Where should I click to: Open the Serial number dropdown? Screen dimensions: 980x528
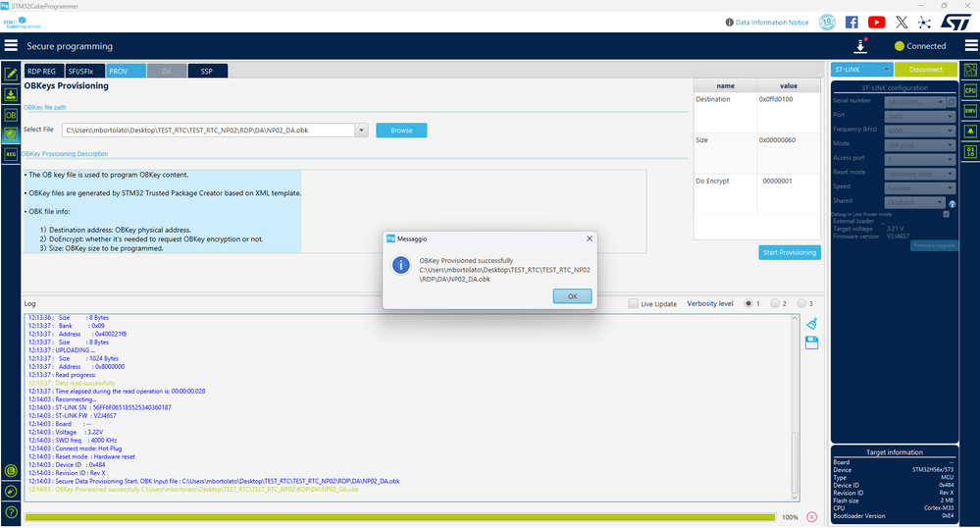(915, 101)
